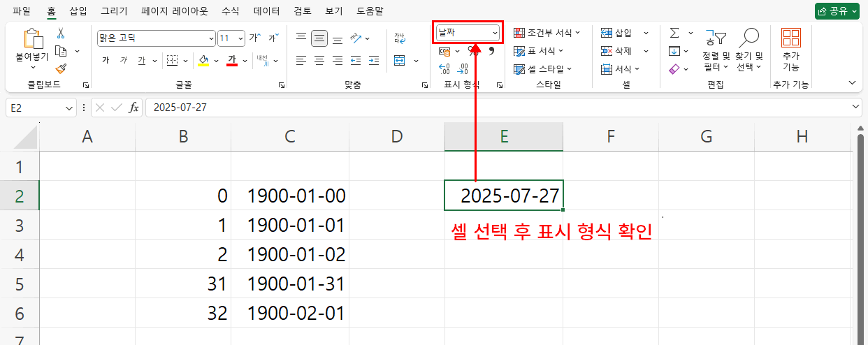This screenshot has height=345, width=868.
Task: Toggle italic 가 formatting
Action: pyautogui.click(x=124, y=60)
